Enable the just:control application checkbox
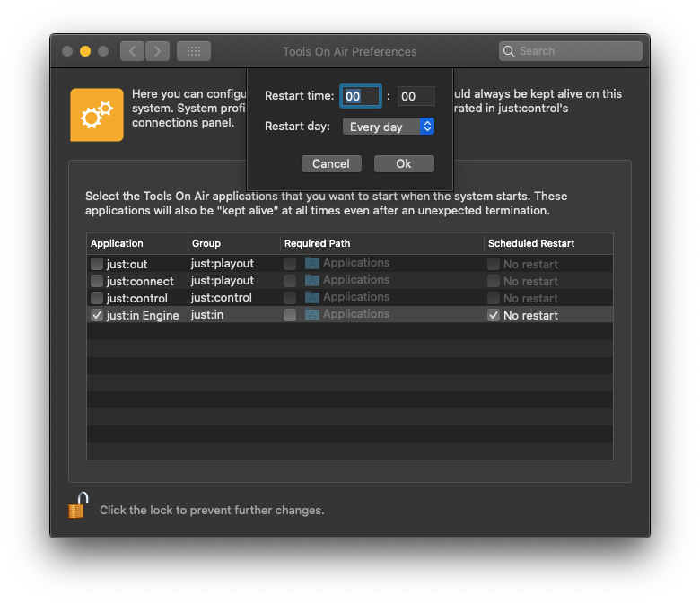This screenshot has height=604, width=700. pyautogui.click(x=97, y=298)
